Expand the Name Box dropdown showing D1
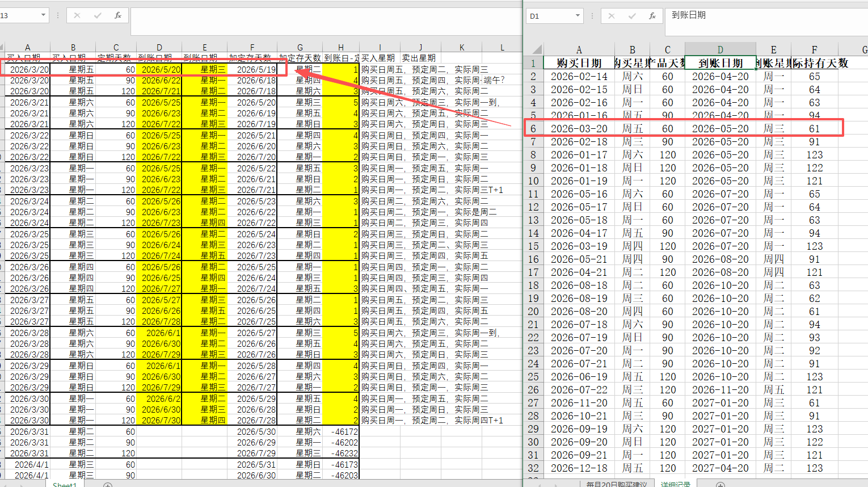The width and height of the screenshot is (868, 487). (578, 16)
